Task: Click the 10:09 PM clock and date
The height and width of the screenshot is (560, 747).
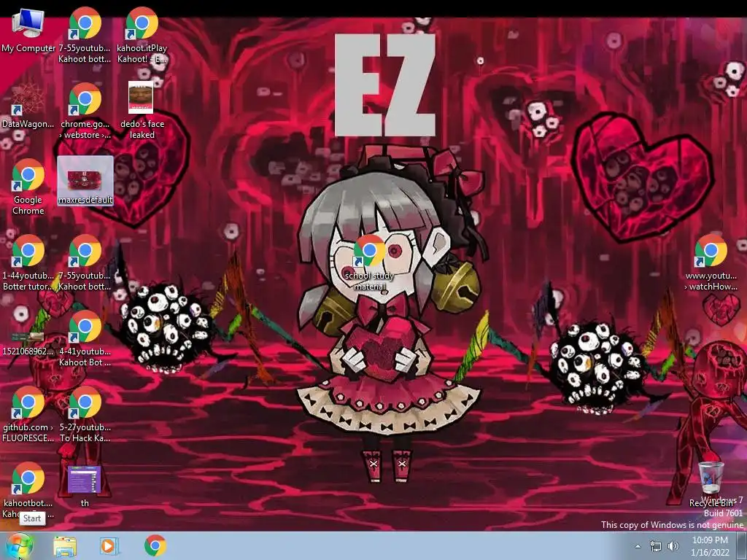Action: tap(710, 546)
